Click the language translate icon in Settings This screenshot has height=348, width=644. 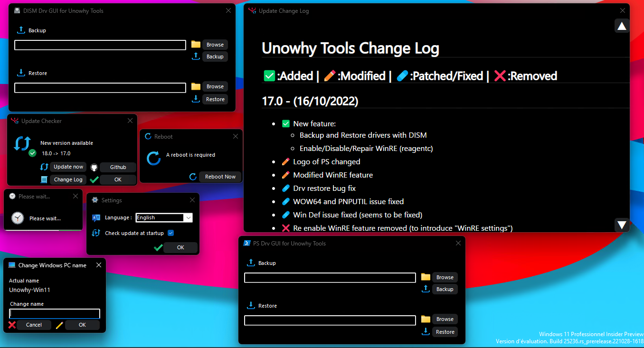tap(96, 217)
